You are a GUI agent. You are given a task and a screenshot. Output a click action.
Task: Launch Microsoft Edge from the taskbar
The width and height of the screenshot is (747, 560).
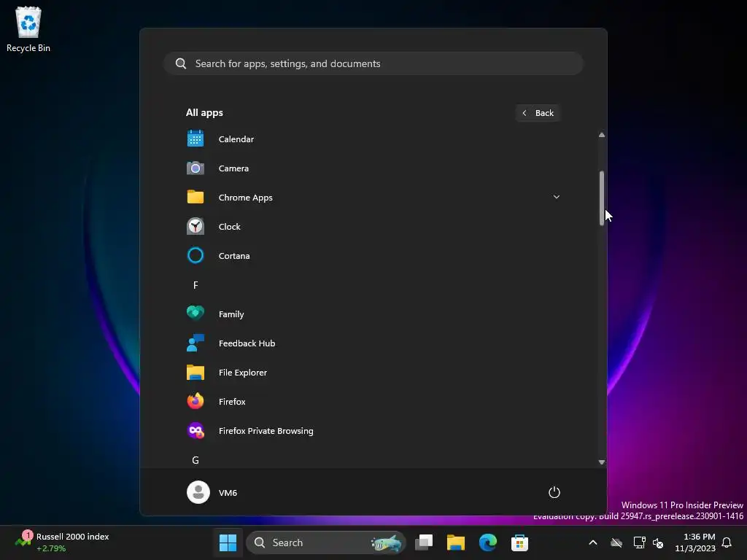[488, 542]
